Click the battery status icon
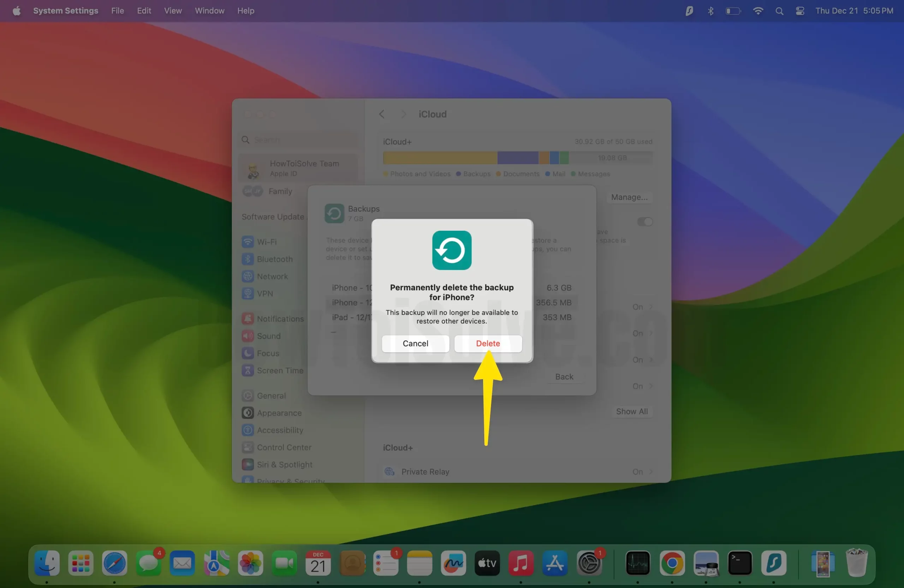The height and width of the screenshot is (588, 904). [733, 11]
